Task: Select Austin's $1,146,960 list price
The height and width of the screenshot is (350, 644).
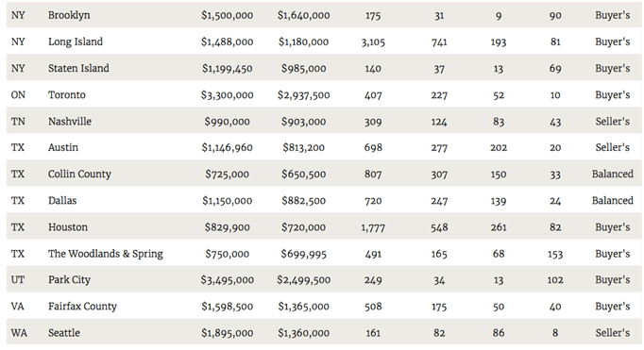Action: coord(228,148)
